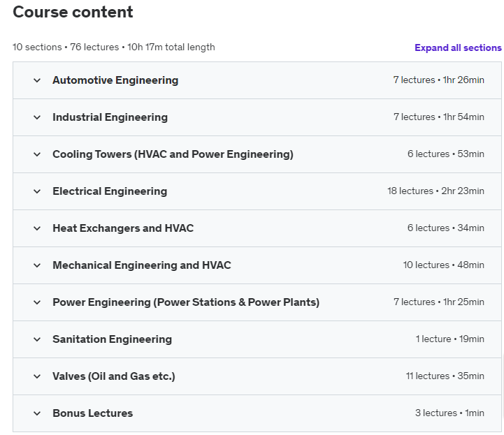The width and height of the screenshot is (504, 435).
Task: Expand the Sanitation Engineering chevron
Action: point(37,339)
